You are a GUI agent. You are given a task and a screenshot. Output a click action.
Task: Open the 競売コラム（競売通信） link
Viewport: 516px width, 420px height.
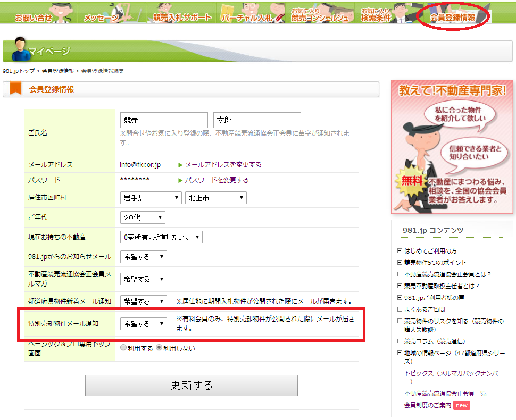pos(435,341)
